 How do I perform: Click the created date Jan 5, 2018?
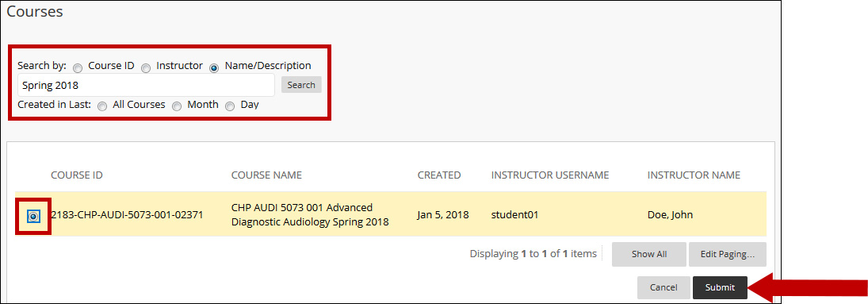tap(443, 214)
